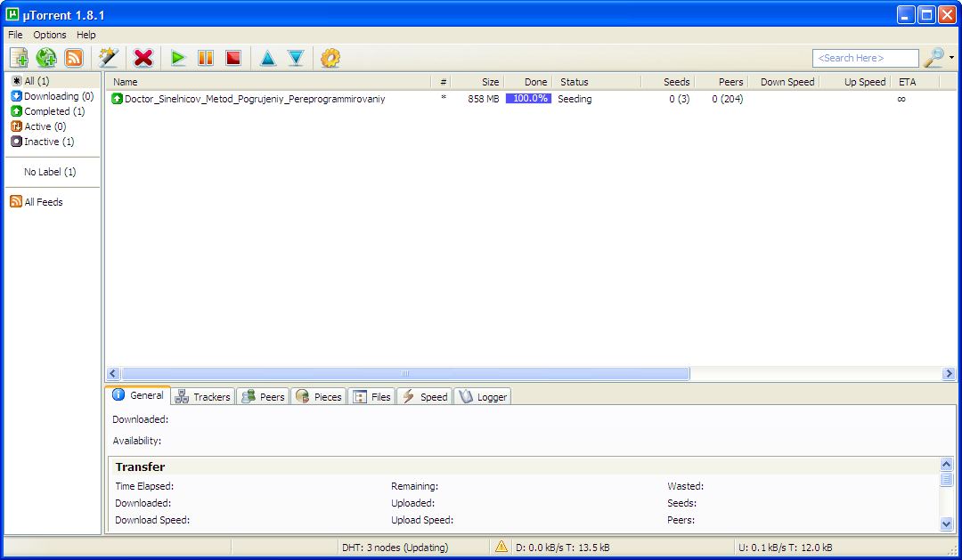The height and width of the screenshot is (560, 962).
Task: Click in the Search Here field
Action: (865, 58)
